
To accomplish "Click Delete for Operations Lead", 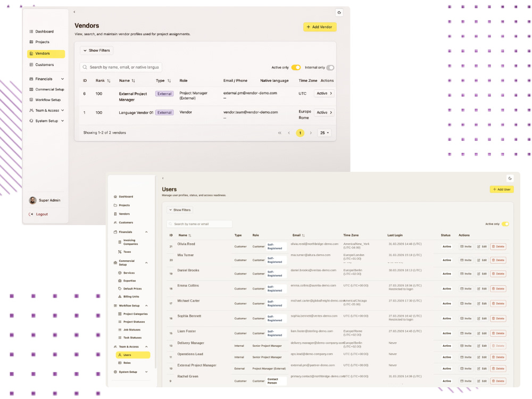I will click(x=498, y=358).
